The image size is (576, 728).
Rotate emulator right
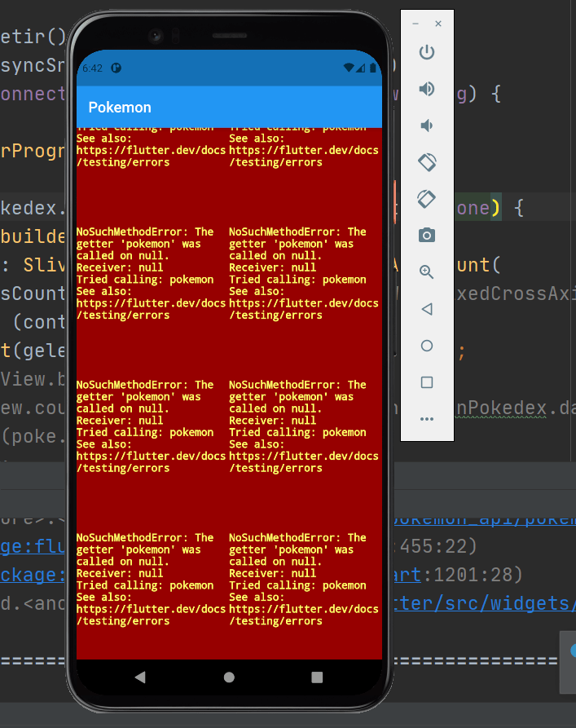coord(427,199)
